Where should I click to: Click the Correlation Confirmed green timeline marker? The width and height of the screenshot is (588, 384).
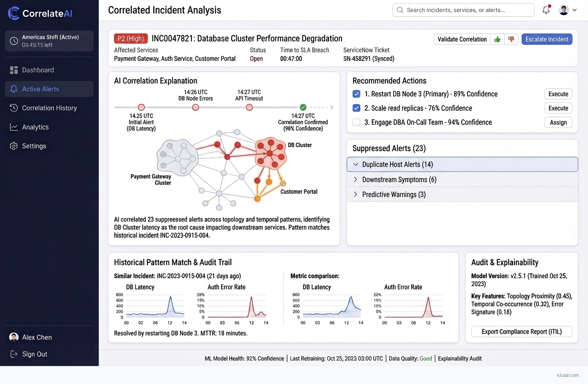pyautogui.click(x=303, y=107)
